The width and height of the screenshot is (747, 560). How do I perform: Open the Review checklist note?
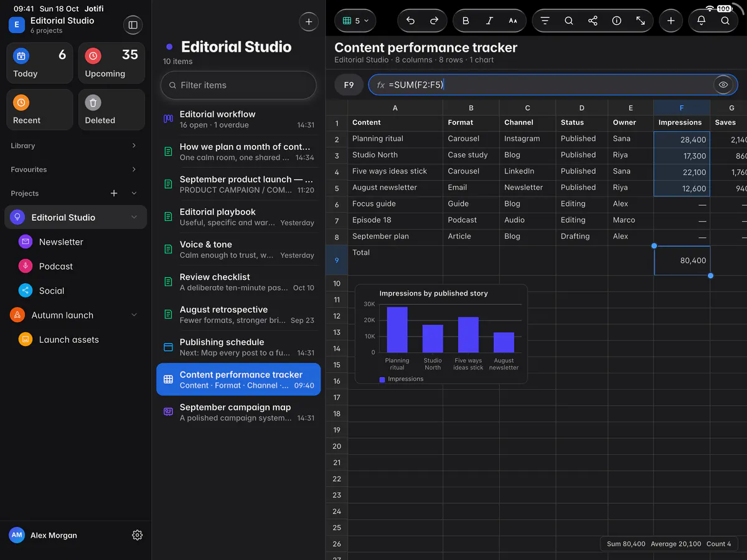(x=238, y=282)
